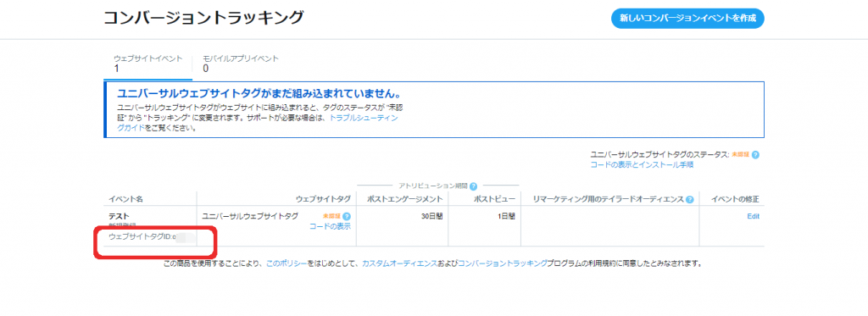Open コードの表示とインストール手順 link
Viewport: 868px width, 316px height.
point(643,165)
